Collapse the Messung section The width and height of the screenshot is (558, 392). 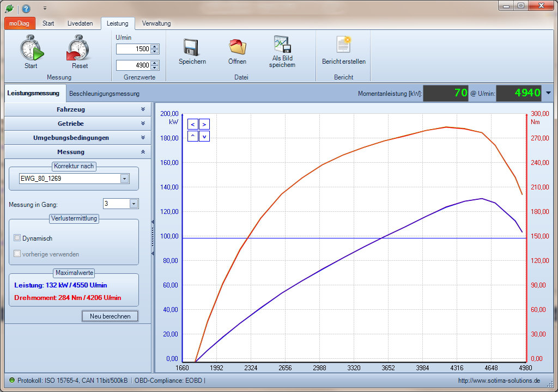pyautogui.click(x=78, y=152)
